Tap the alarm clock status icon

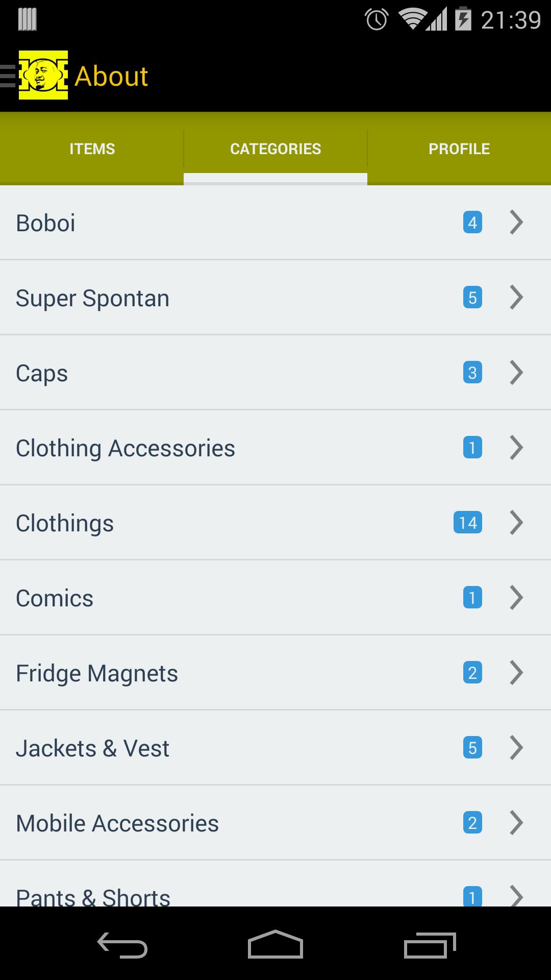click(x=377, y=20)
